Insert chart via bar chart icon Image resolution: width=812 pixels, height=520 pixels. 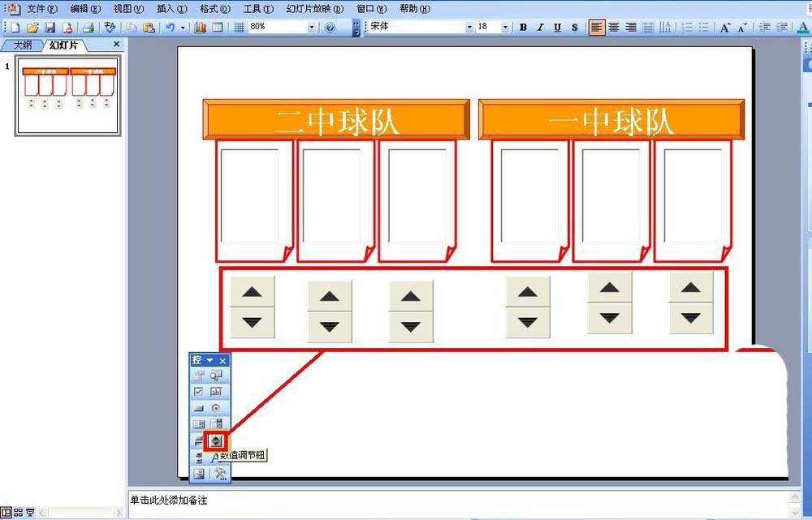coord(200,28)
